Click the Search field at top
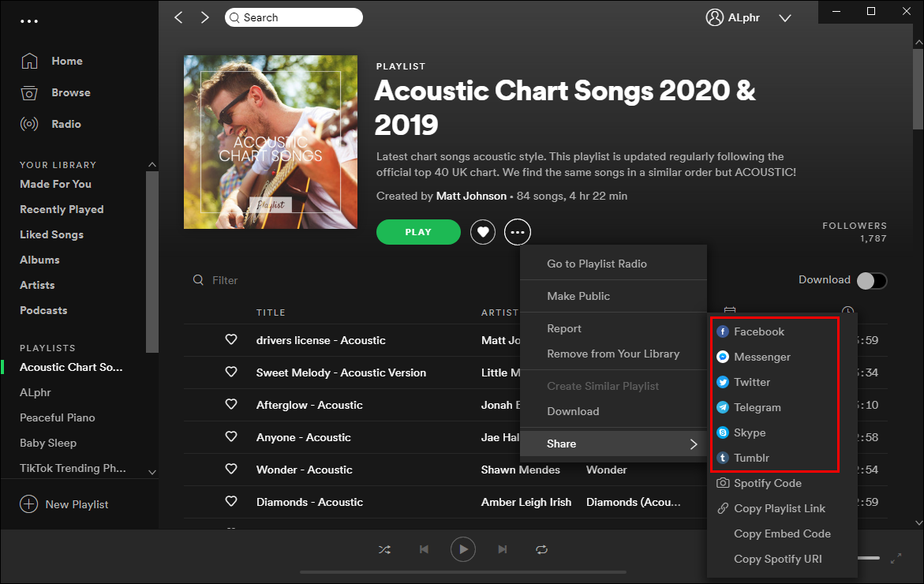Viewport: 924px width, 584px height. click(294, 17)
